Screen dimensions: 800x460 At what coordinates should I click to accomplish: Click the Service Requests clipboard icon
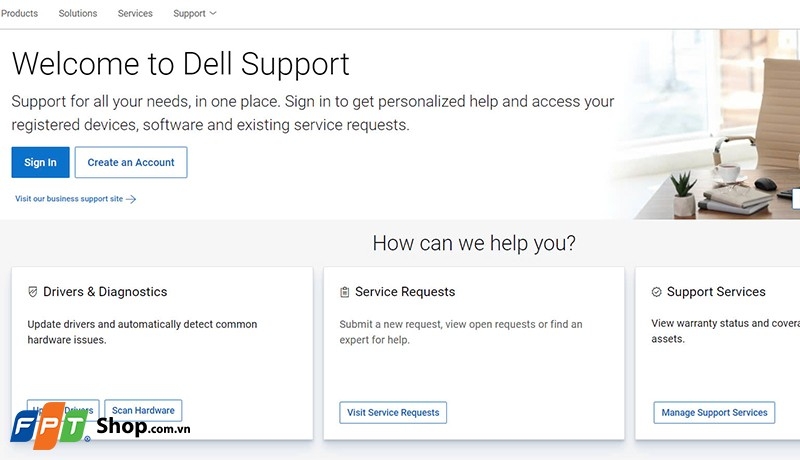[345, 292]
